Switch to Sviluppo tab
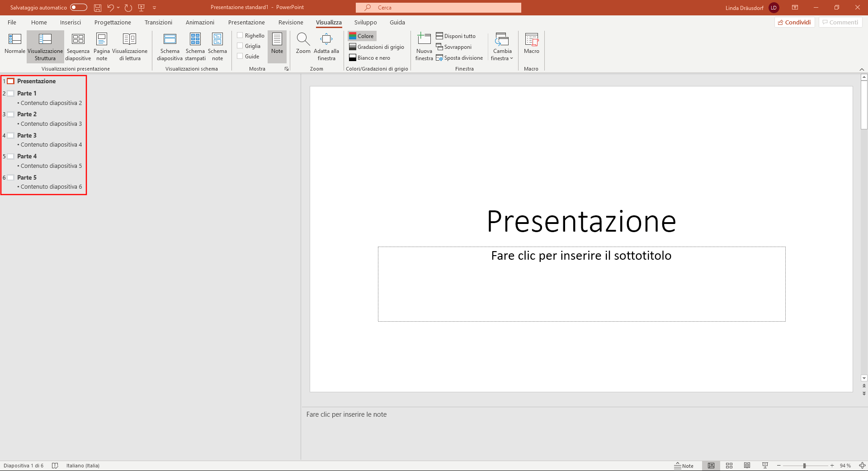Image resolution: width=868 pixels, height=471 pixels. tap(365, 22)
